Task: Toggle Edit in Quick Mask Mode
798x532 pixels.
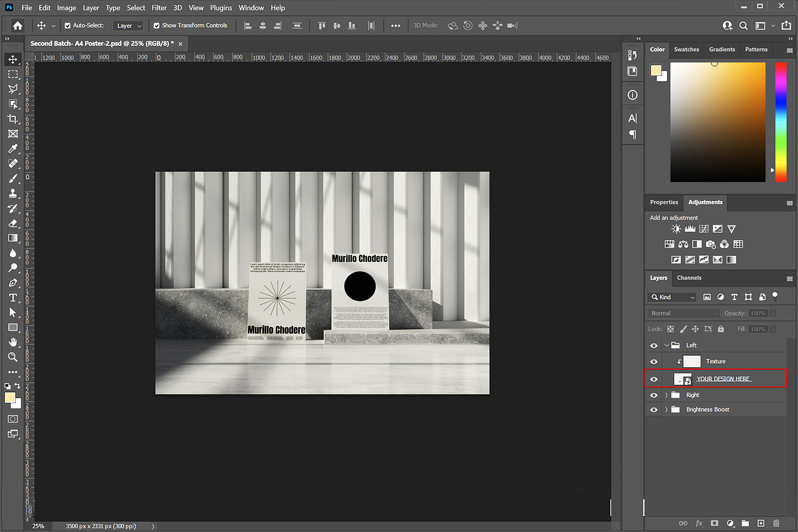Action: pyautogui.click(x=13, y=419)
